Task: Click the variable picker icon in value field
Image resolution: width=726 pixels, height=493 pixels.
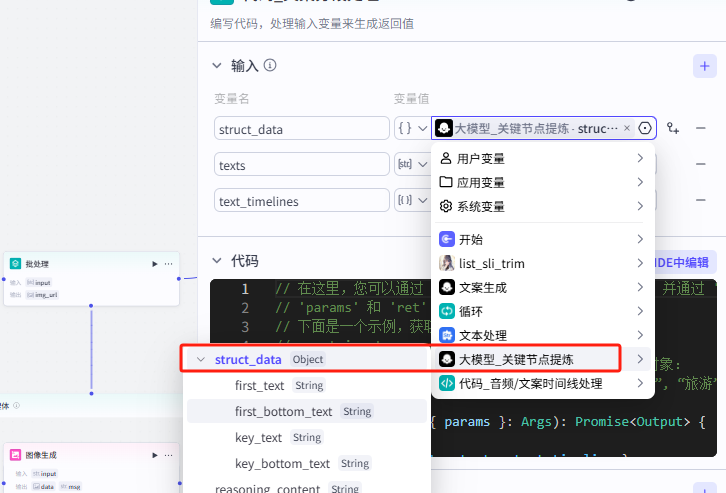Action: tap(645, 128)
